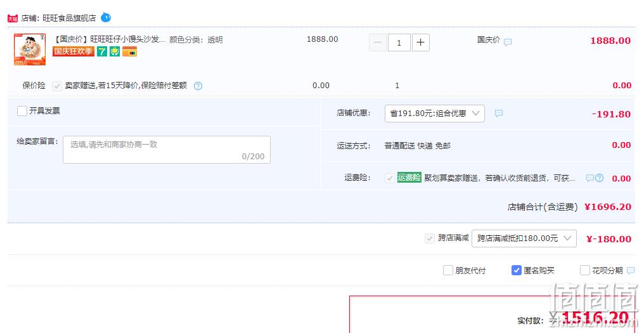Click the 卖家赠送,若15天降价 insurance description

tap(126, 86)
